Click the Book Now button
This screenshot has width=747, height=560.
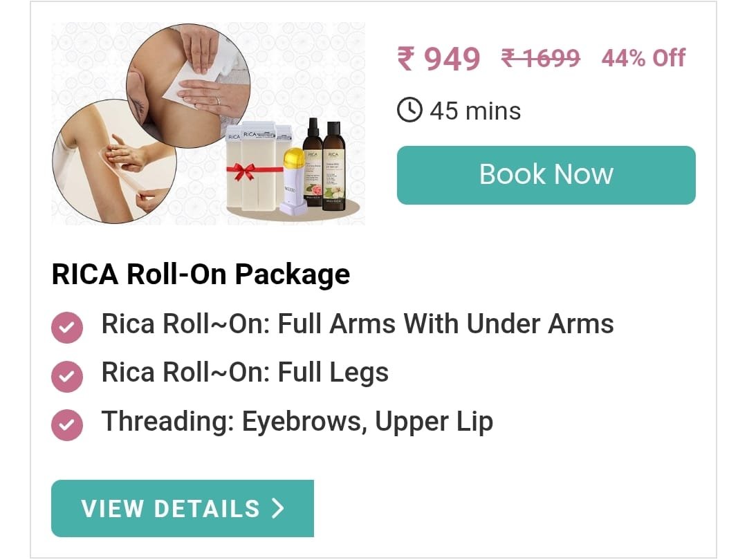546,175
